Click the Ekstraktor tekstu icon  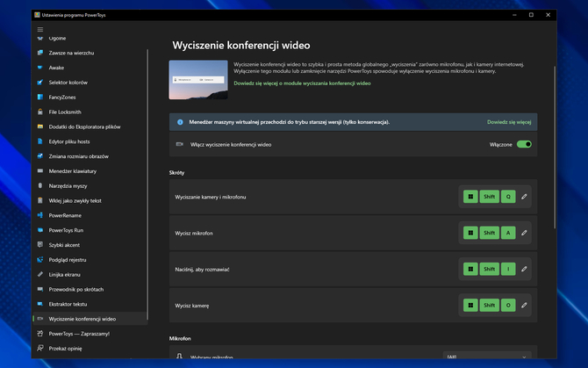(40, 304)
